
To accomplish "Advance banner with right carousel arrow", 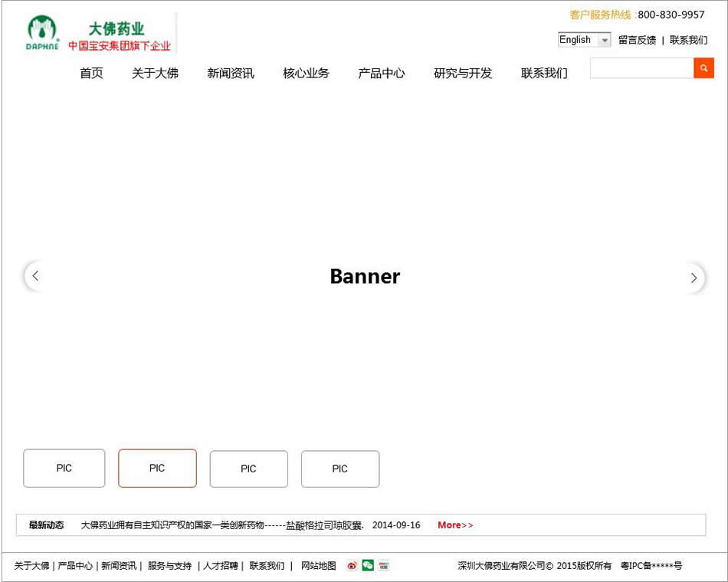I will [x=694, y=278].
